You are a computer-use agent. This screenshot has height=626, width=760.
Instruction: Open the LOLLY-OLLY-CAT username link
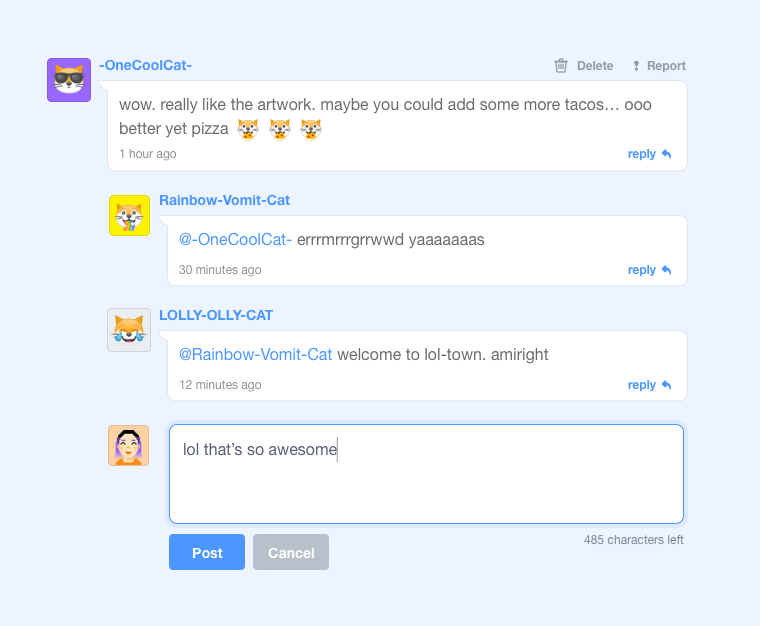[x=216, y=315]
